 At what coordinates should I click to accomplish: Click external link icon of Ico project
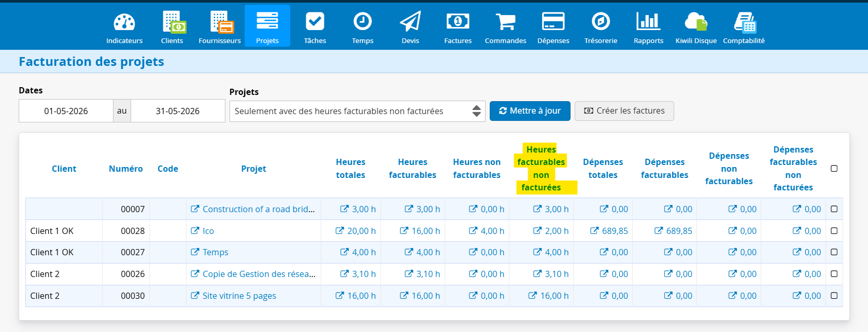pos(195,231)
